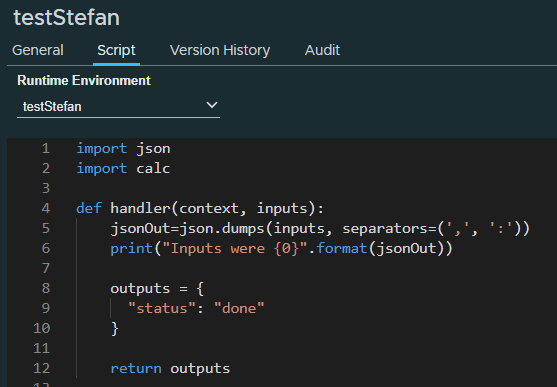
Task: Switch to the Script tab
Action: (116, 50)
